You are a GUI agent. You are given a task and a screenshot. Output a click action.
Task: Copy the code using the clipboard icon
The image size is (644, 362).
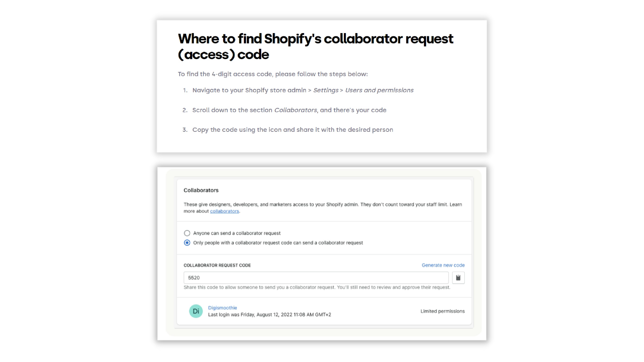pos(459,278)
